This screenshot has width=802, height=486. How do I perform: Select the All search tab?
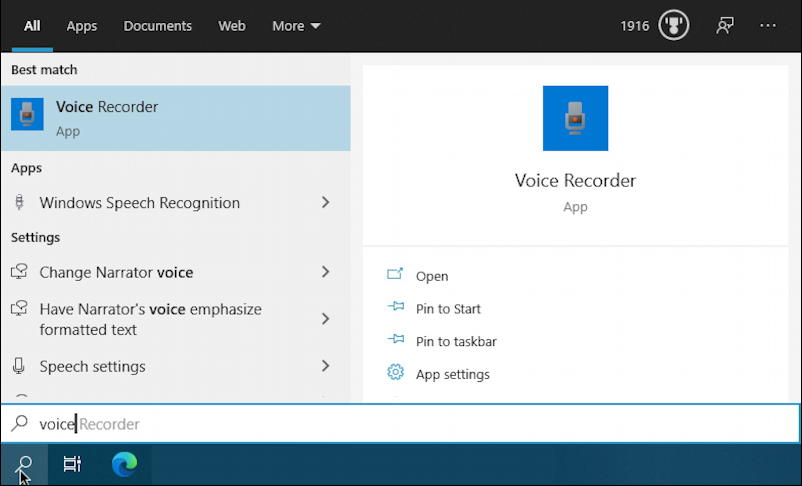(x=32, y=26)
